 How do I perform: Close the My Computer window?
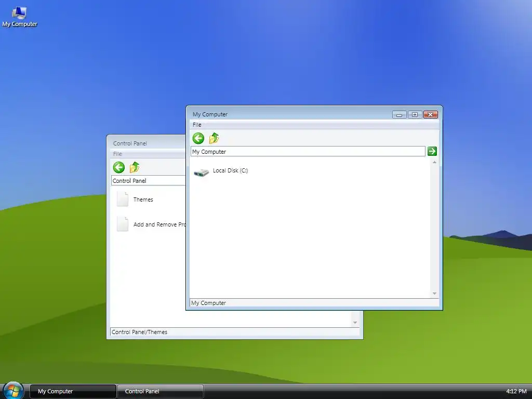tap(430, 115)
